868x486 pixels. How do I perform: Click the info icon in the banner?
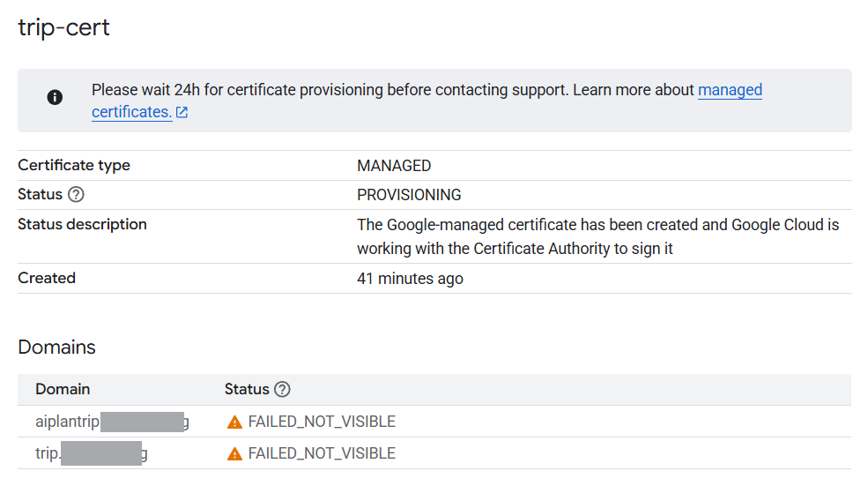tap(55, 97)
